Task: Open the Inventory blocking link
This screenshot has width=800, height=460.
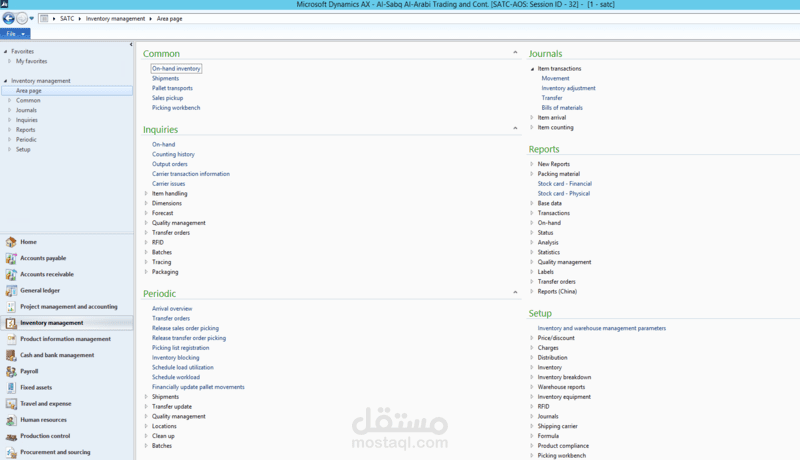Action: (176, 357)
